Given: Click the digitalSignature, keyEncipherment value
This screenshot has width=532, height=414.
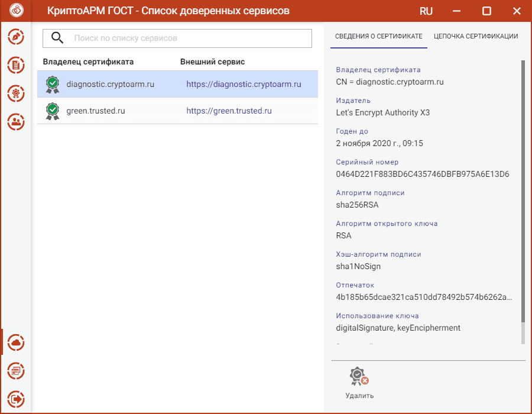Looking at the screenshot, I should coord(398,328).
